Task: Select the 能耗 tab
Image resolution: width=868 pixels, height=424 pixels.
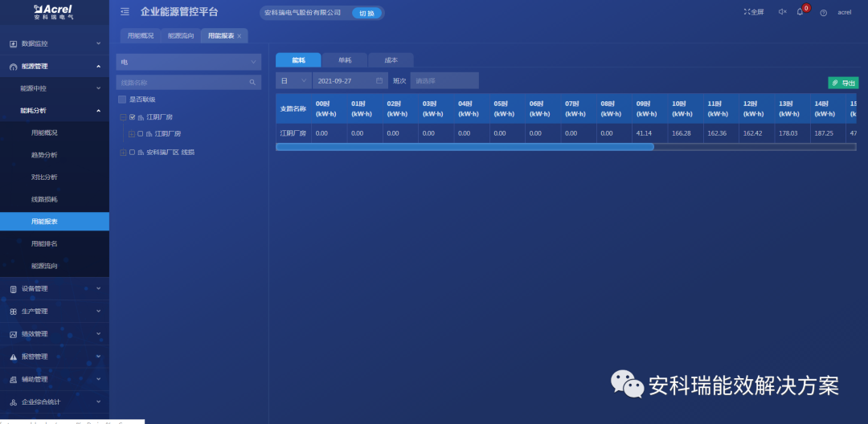Action: 298,59
